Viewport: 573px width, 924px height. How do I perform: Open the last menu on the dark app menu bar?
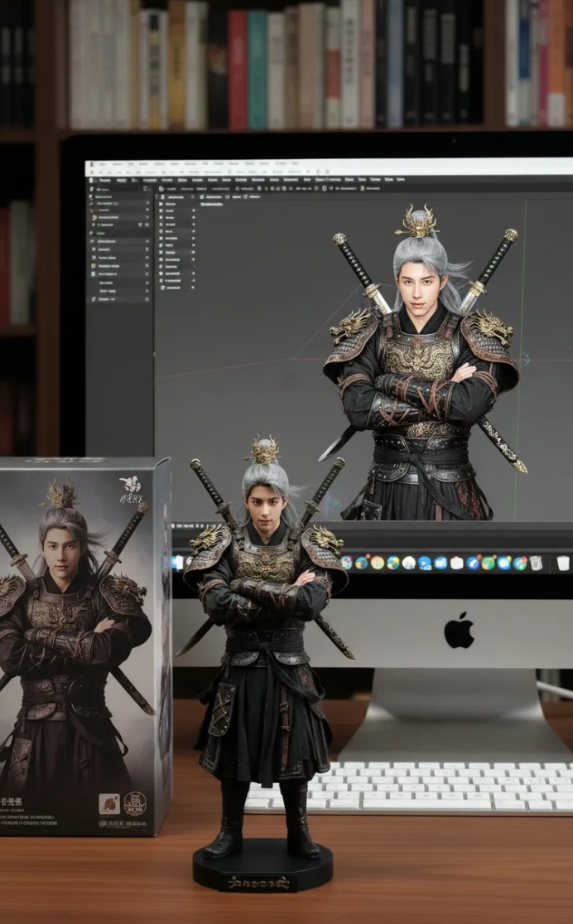[400, 179]
